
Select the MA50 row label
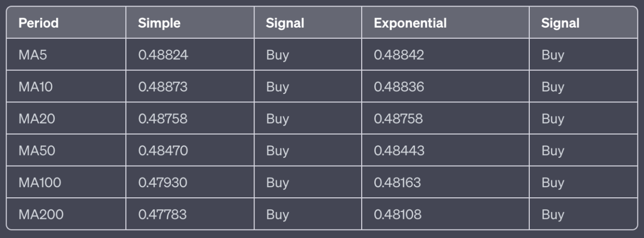click(x=37, y=151)
